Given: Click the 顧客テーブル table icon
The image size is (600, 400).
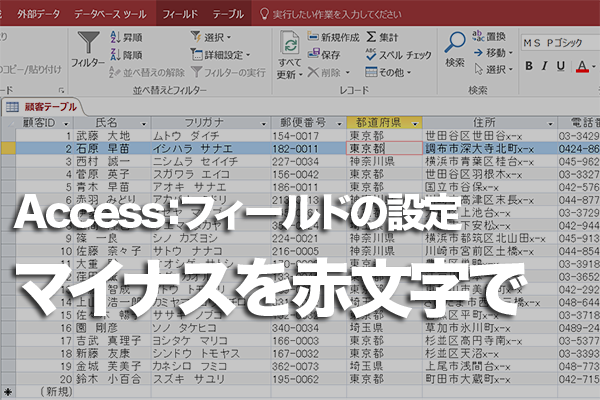Looking at the screenshot, I should coord(12,107).
